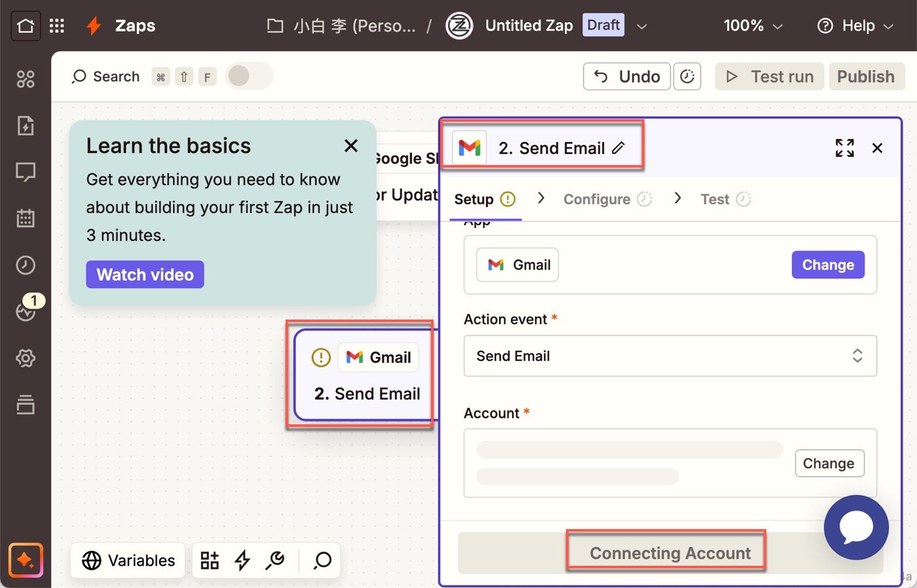
Task: Click the warning icon on Gmail step
Action: 321,358
